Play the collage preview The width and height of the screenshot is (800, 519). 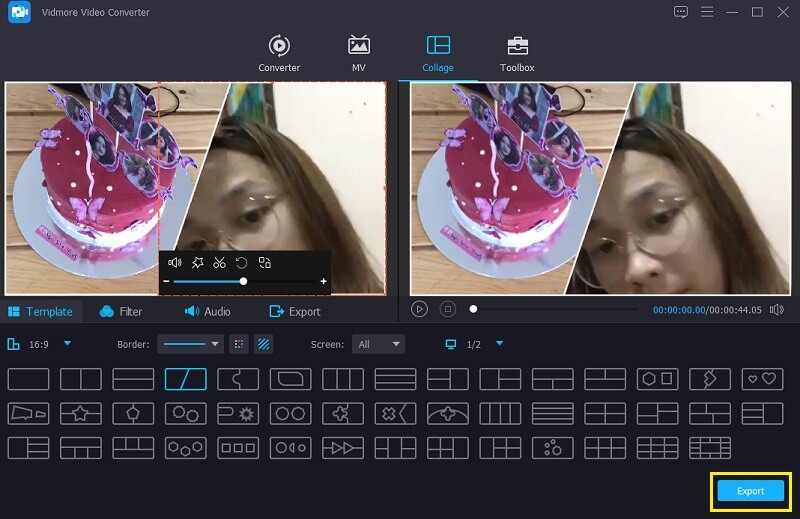click(x=419, y=309)
